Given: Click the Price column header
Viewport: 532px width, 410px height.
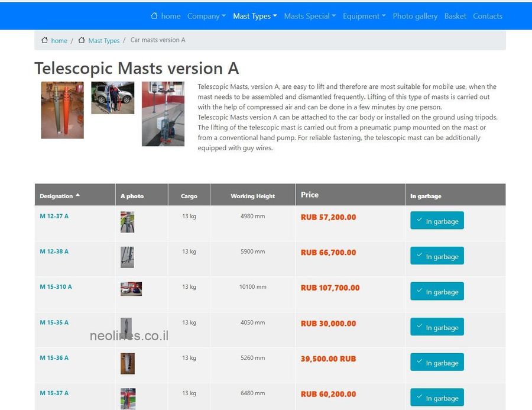Looking at the screenshot, I should pos(351,195).
